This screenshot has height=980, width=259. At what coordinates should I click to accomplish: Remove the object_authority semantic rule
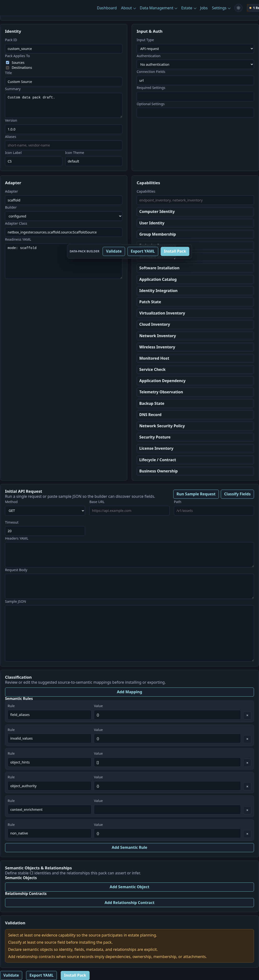point(247,786)
